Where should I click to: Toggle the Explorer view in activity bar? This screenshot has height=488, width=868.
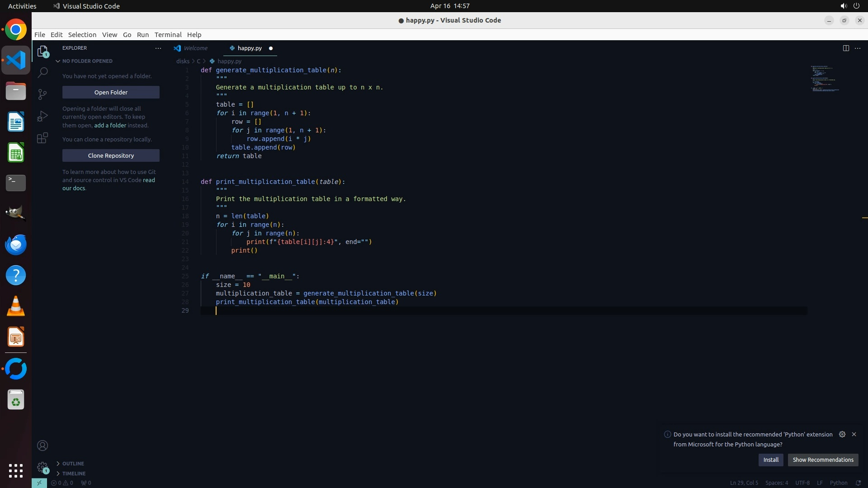pyautogui.click(x=42, y=51)
